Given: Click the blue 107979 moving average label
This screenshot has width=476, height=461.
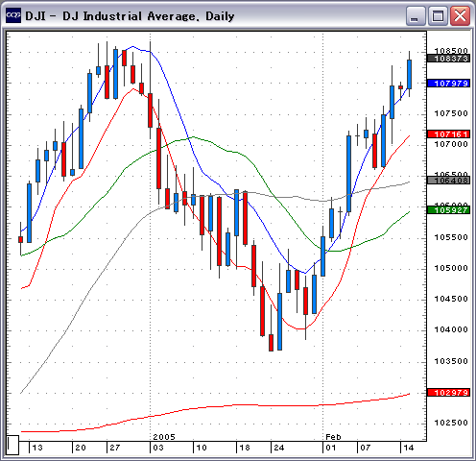Looking at the screenshot, I should [449, 84].
